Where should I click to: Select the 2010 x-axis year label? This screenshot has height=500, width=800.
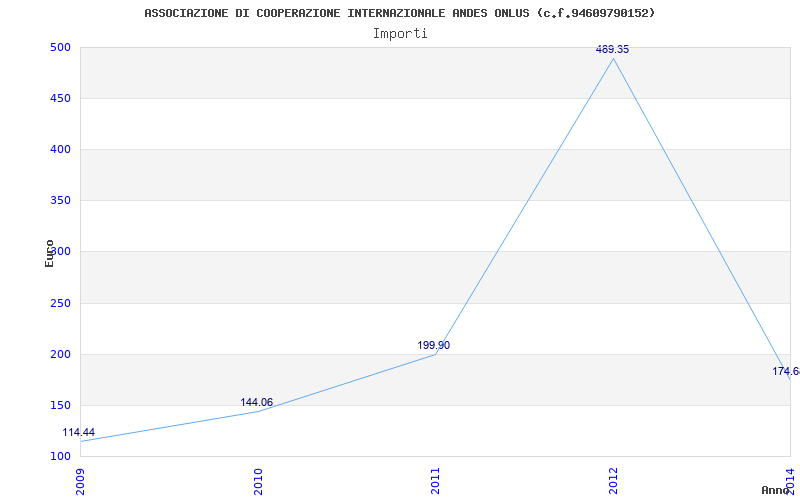pos(258,480)
